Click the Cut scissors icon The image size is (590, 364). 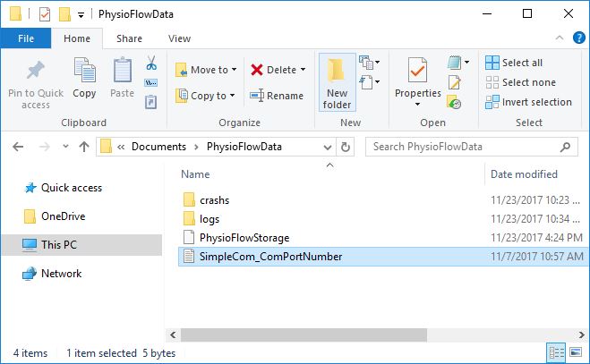coord(150,64)
